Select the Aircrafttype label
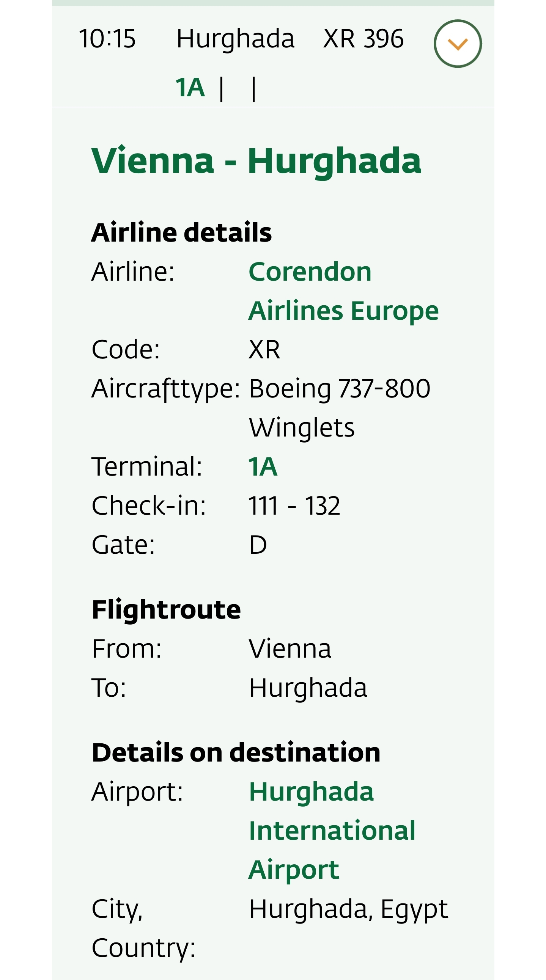 pos(165,389)
